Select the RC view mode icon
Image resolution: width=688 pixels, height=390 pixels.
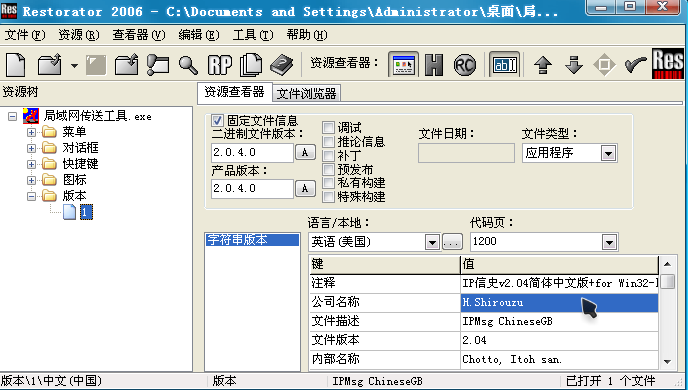click(464, 65)
